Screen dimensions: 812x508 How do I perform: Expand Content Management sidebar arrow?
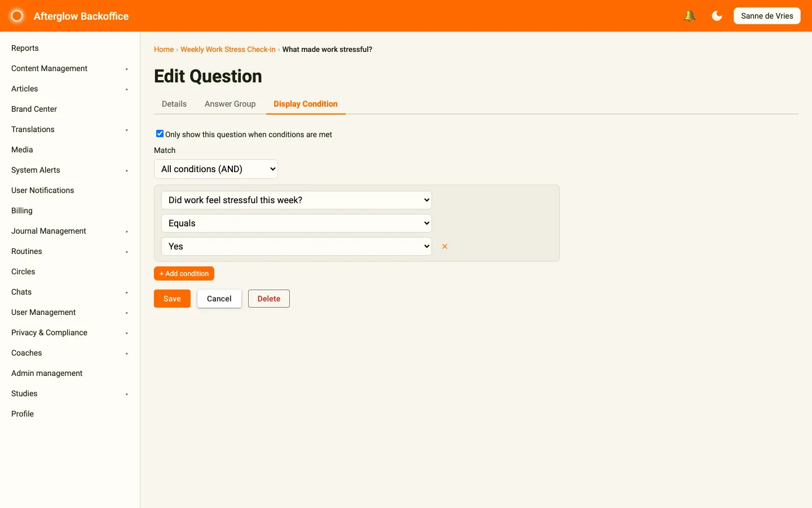click(x=127, y=69)
